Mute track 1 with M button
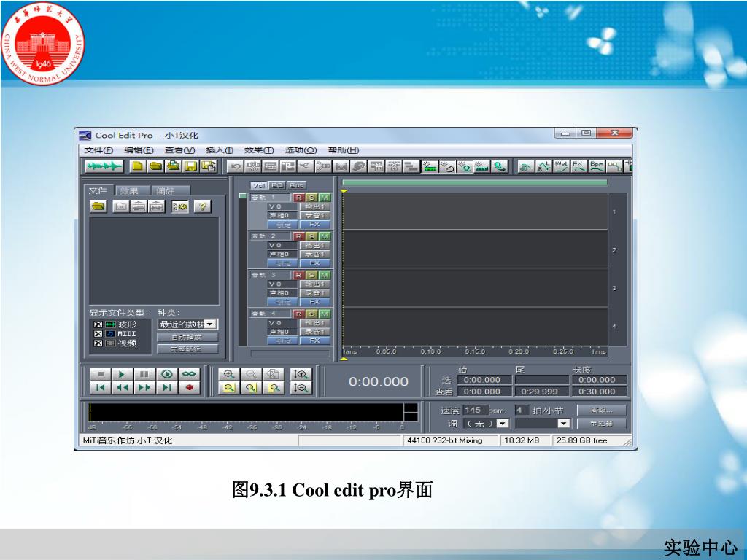The height and width of the screenshot is (560, 747). (325, 198)
